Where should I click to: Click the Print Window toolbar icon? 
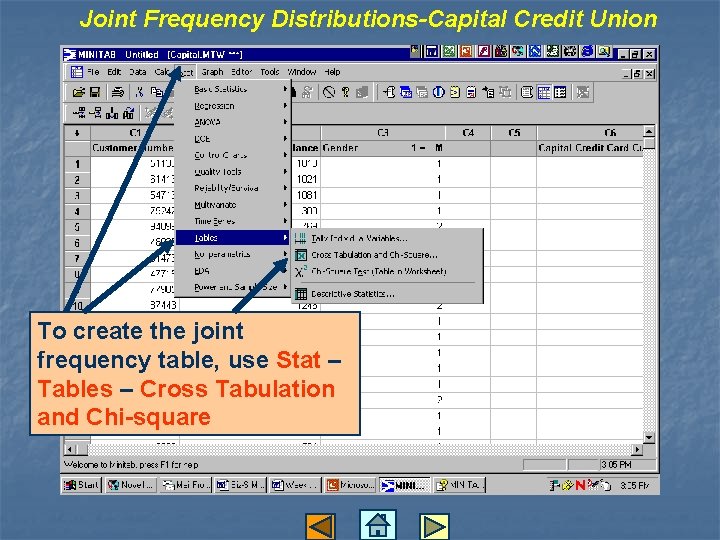[x=118, y=92]
